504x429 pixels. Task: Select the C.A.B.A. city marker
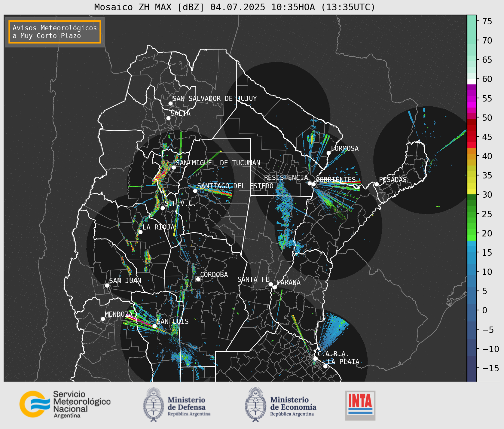[x=315, y=358]
